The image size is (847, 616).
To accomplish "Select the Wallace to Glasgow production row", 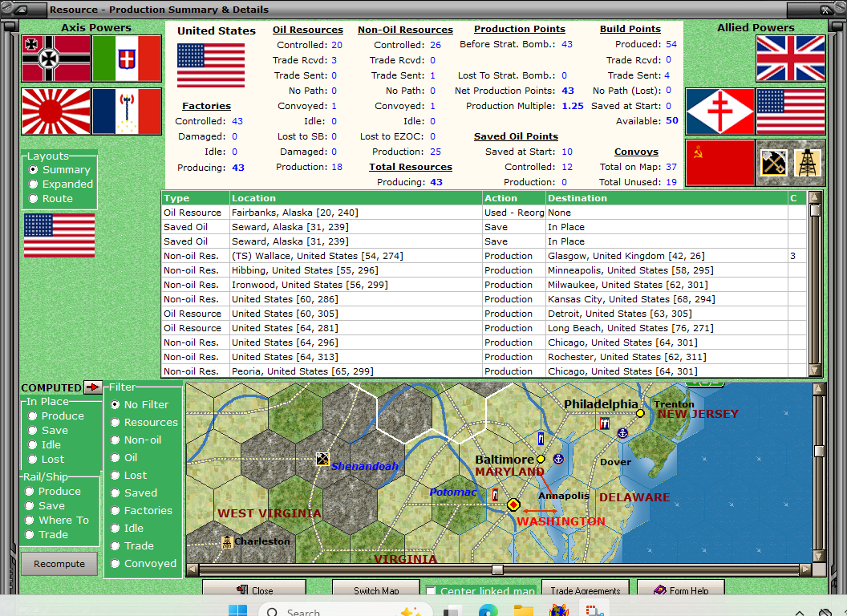I will point(484,256).
